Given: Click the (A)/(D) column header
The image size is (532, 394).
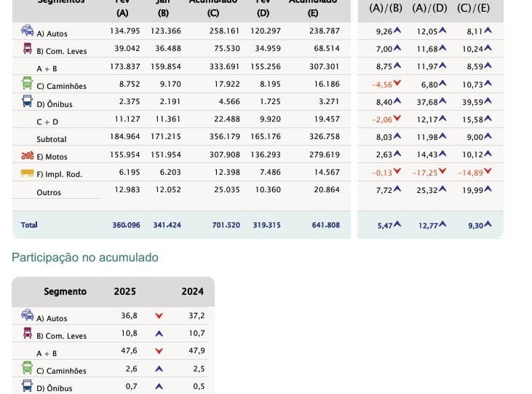Looking at the screenshot, I should [430, 8].
